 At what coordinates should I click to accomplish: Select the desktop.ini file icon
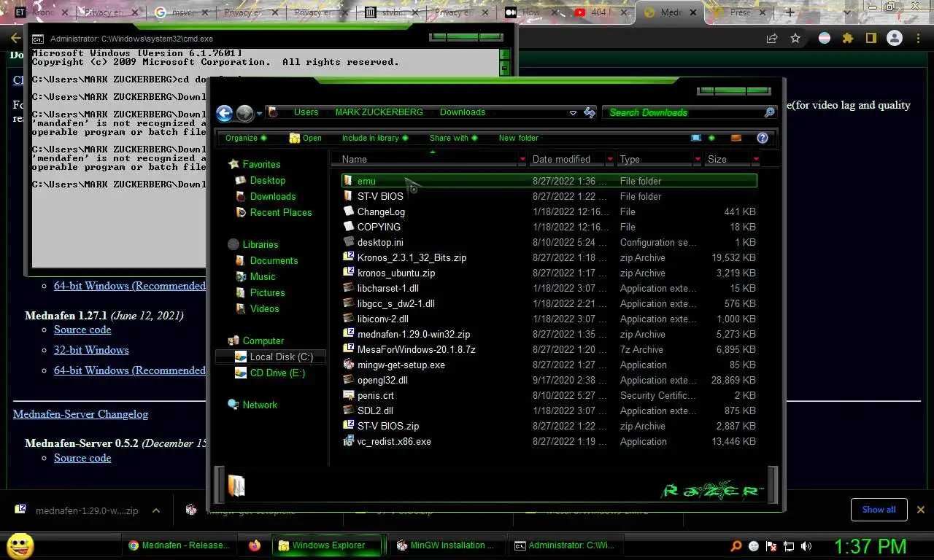coord(349,242)
